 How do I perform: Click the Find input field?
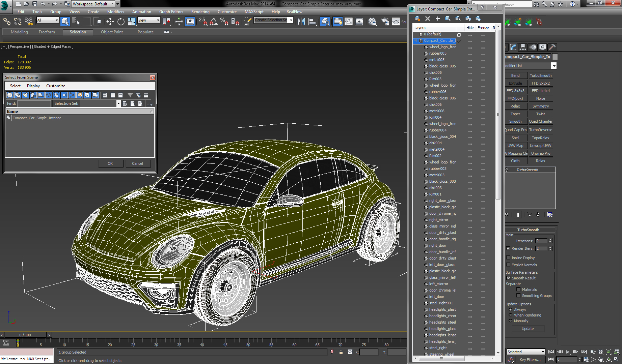pos(34,103)
